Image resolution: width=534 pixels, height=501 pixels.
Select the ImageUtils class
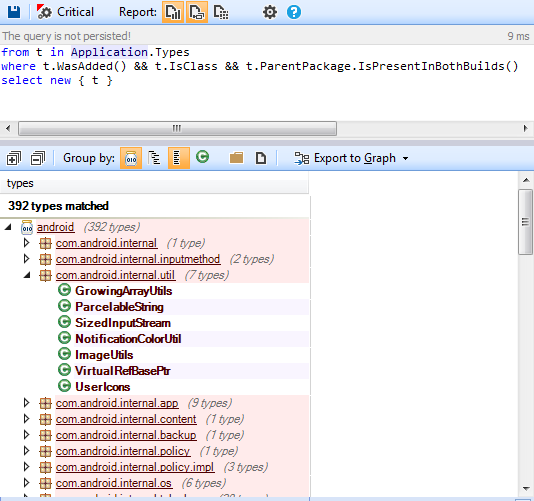click(x=104, y=355)
